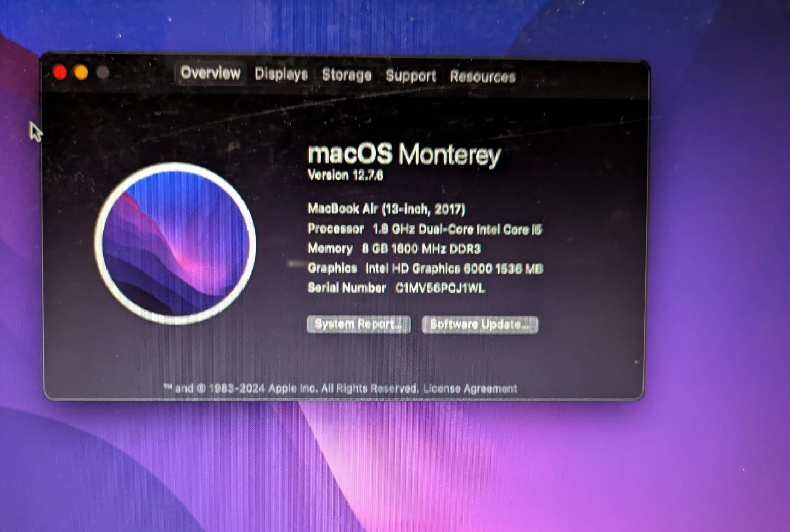Click the MacBook Air (13-inch, 2017) model text
This screenshot has width=790, height=532.
[386, 208]
